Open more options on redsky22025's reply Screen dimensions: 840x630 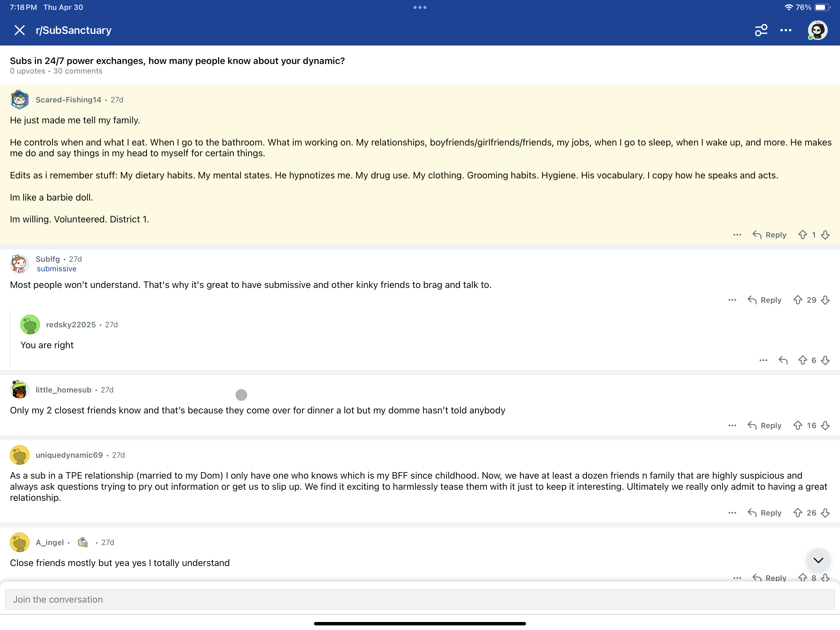point(763,360)
